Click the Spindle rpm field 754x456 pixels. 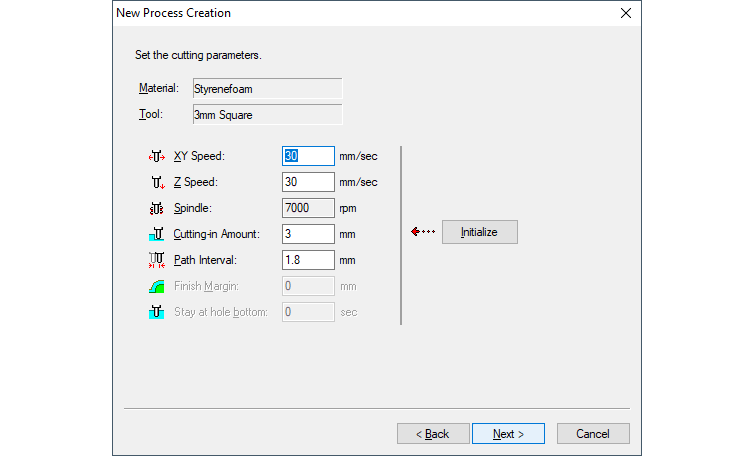[308, 208]
